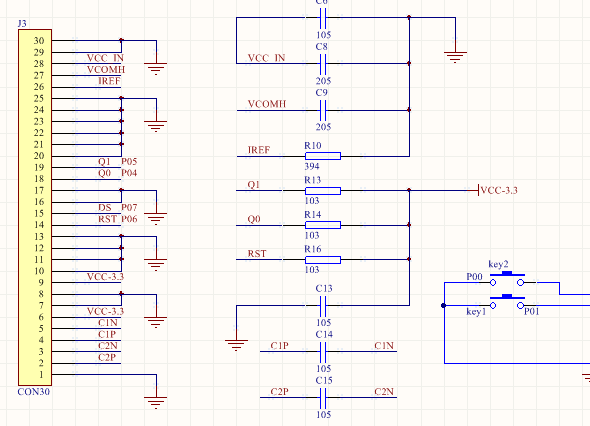The height and width of the screenshot is (426, 590).
Task: Select resistor R16 on the RST line
Action: pyautogui.click(x=323, y=260)
